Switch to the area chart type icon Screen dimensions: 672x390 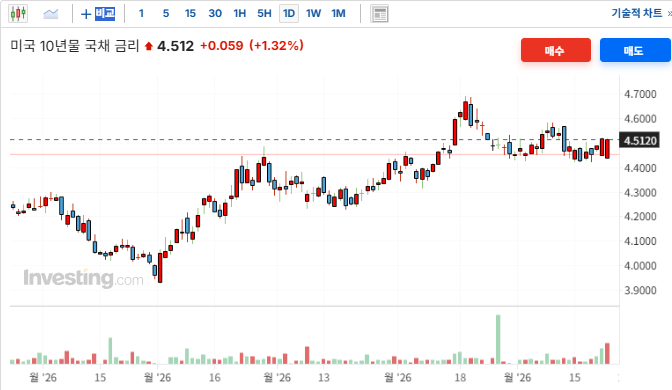point(51,14)
